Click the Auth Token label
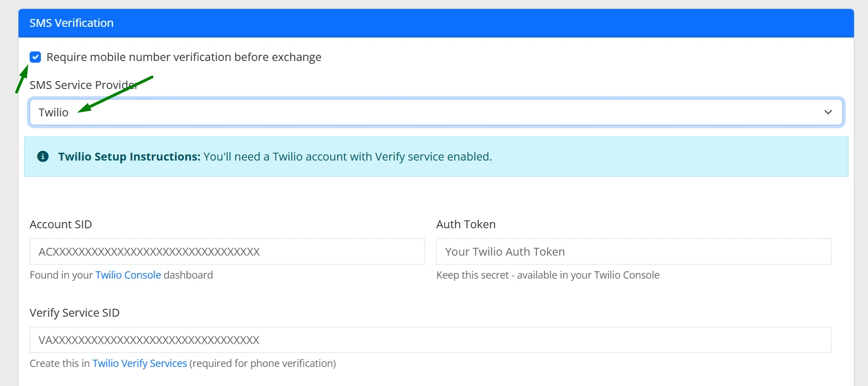 click(466, 224)
